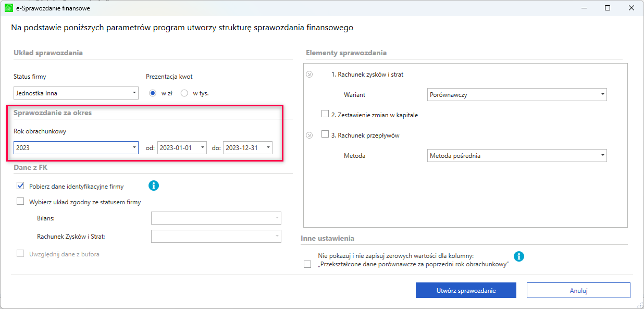The height and width of the screenshot is (309, 644).
Task: Select the 'w tys.' radio option
Action: coord(184,93)
